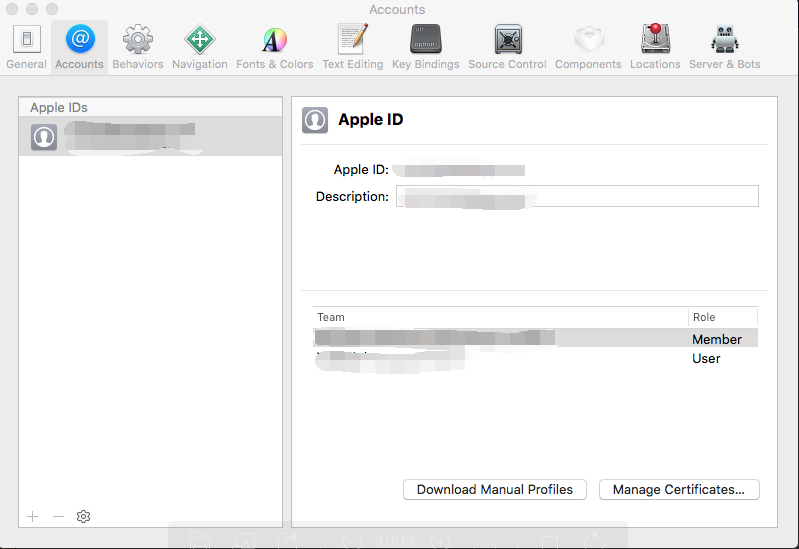799x549 pixels.
Task: Open the General preferences pane
Action: point(26,47)
